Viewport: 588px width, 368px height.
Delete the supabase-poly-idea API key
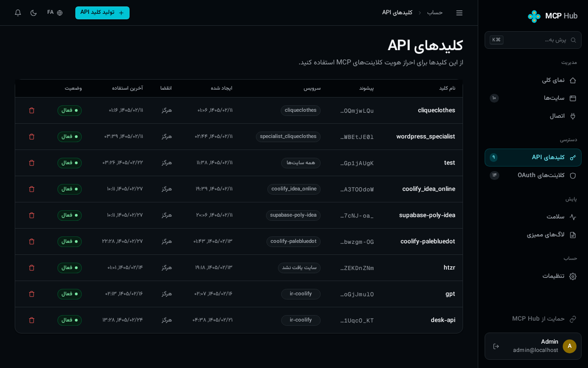click(32, 215)
